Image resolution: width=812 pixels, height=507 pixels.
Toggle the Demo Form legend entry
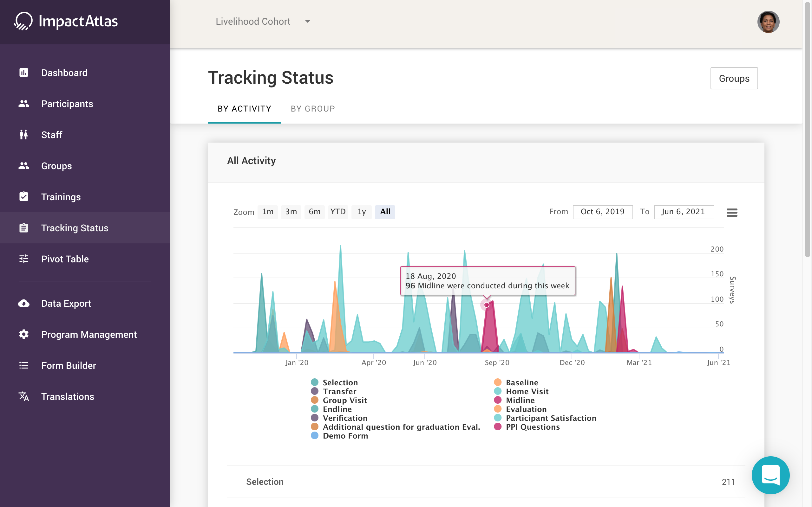(345, 436)
